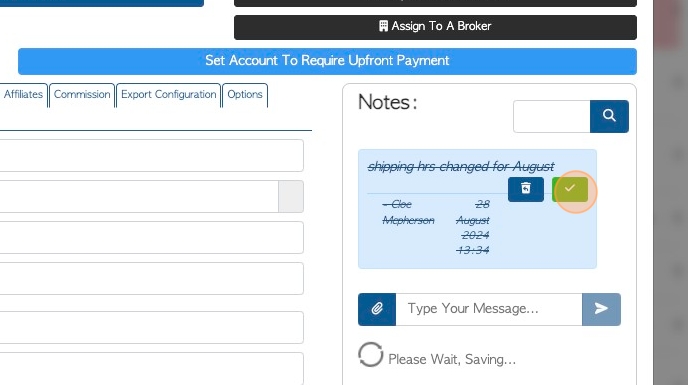Screen dimensions: 688x385
Task: Open the Affiliates tab
Action: click(x=23, y=95)
